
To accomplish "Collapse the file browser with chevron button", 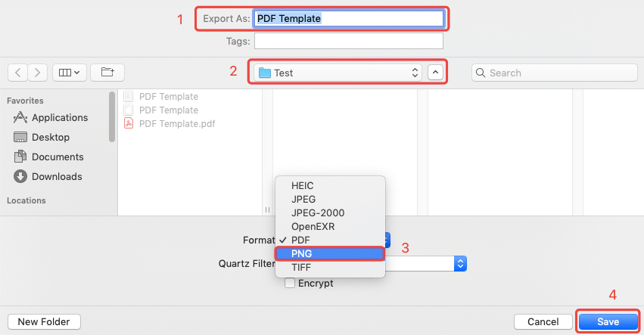I will [435, 73].
